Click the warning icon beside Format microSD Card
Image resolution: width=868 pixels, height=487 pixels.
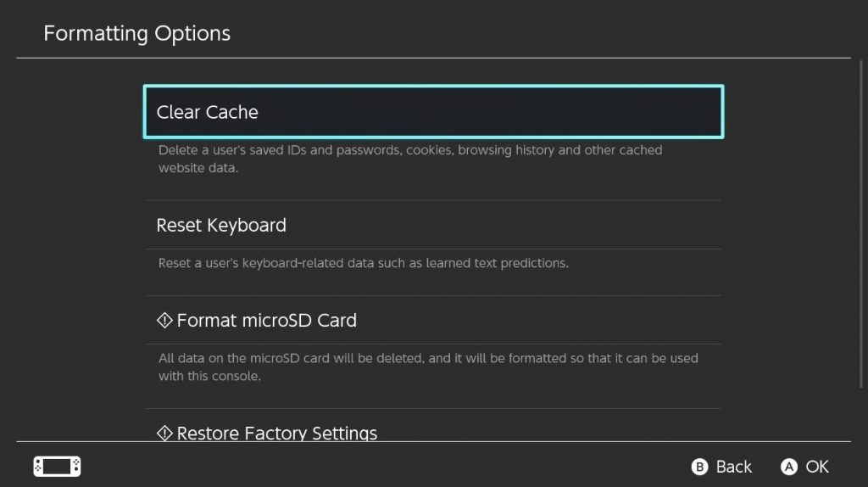click(164, 320)
